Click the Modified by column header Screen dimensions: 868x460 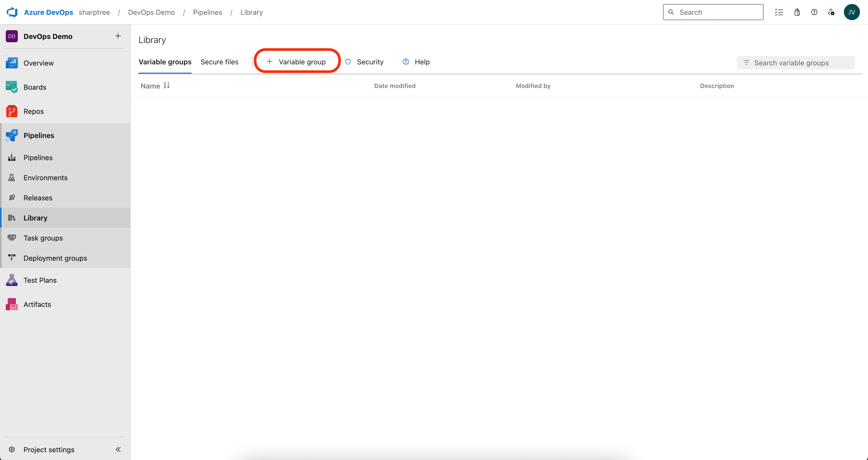pos(533,86)
